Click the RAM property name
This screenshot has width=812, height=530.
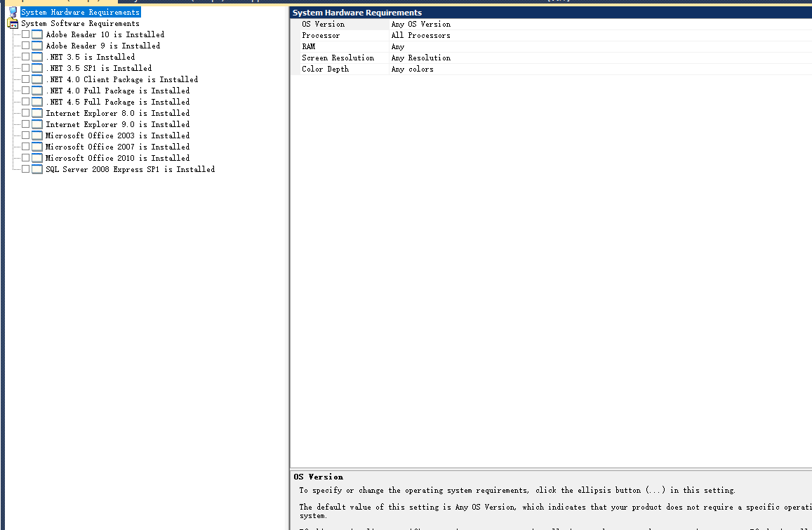[309, 46]
